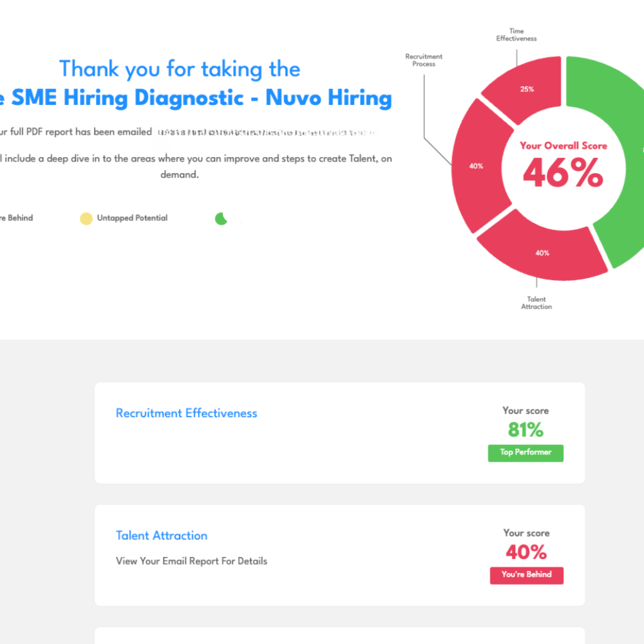This screenshot has width=644, height=644.
Task: Select the bottom 40% Talent Attraction donut segment
Action: coord(542,253)
